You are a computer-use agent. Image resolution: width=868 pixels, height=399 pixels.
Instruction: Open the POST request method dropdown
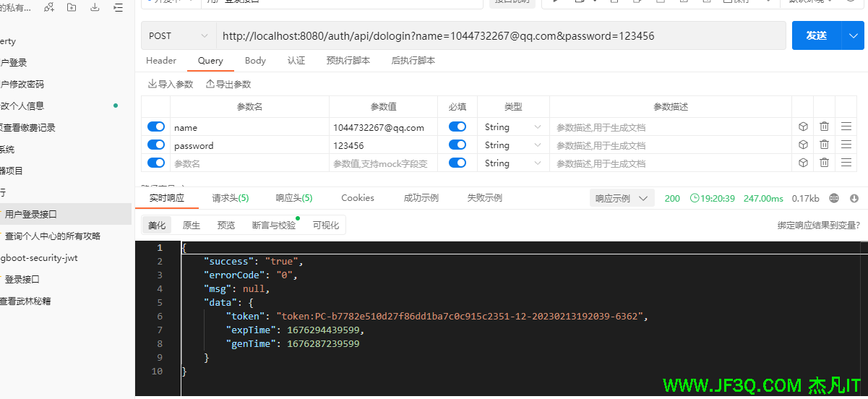178,35
